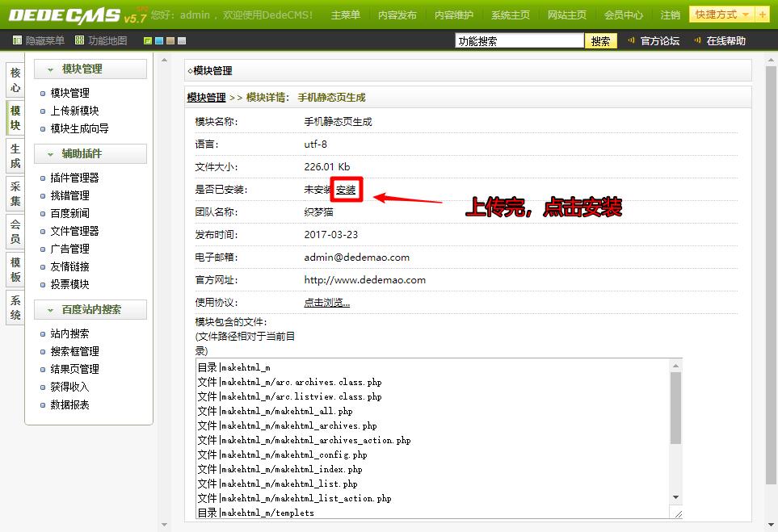Select the green skin color swatch

tap(148, 41)
